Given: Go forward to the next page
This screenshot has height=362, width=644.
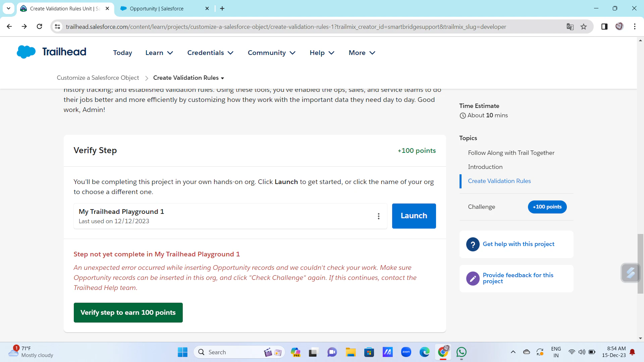Looking at the screenshot, I should pyautogui.click(x=24, y=26).
